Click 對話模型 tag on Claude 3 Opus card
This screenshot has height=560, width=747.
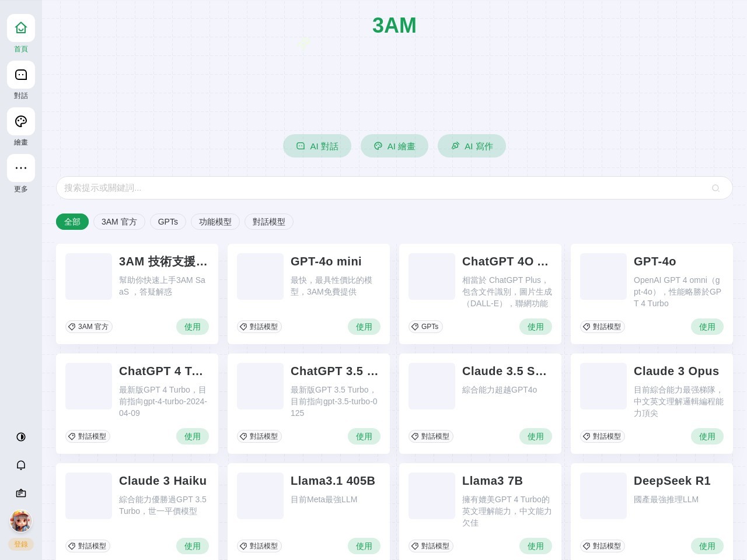pyautogui.click(x=602, y=436)
